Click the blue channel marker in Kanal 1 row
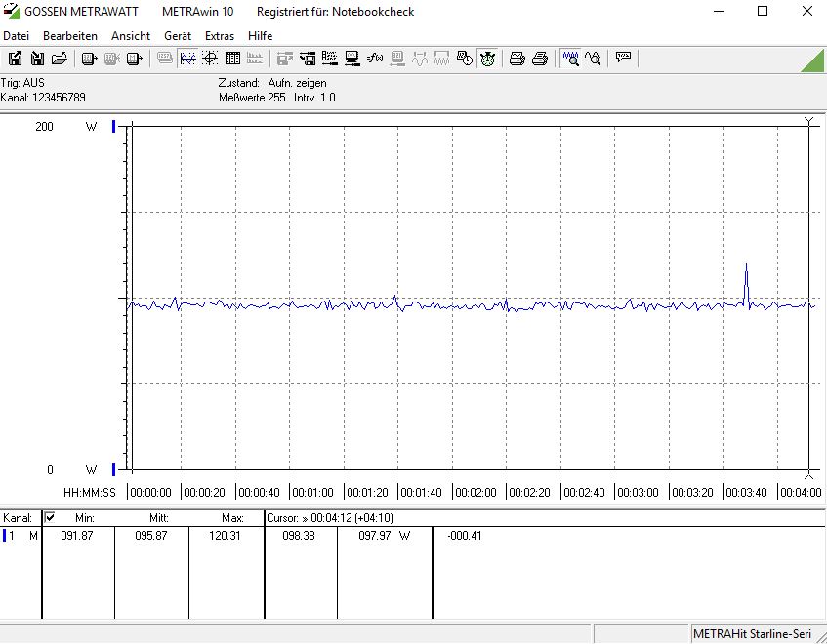827x644 pixels. [x=5, y=536]
